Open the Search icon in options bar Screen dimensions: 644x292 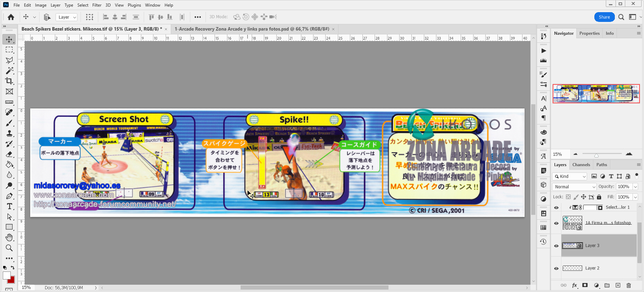621,17
